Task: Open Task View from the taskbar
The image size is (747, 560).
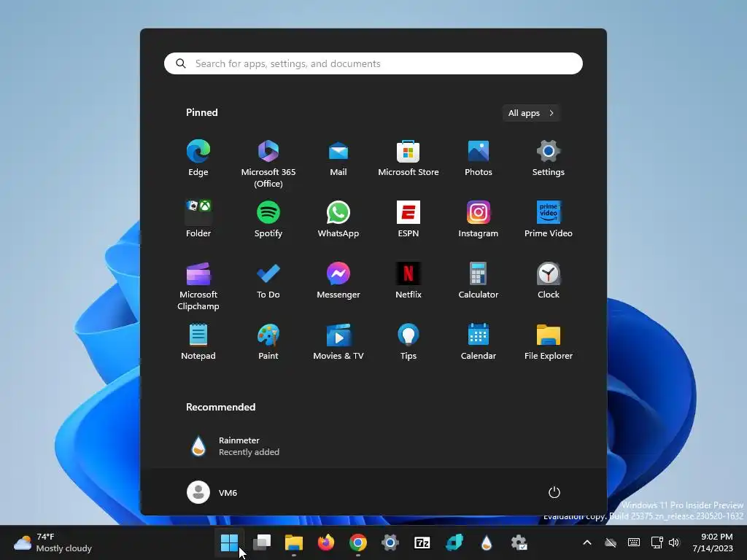Action: click(x=262, y=542)
